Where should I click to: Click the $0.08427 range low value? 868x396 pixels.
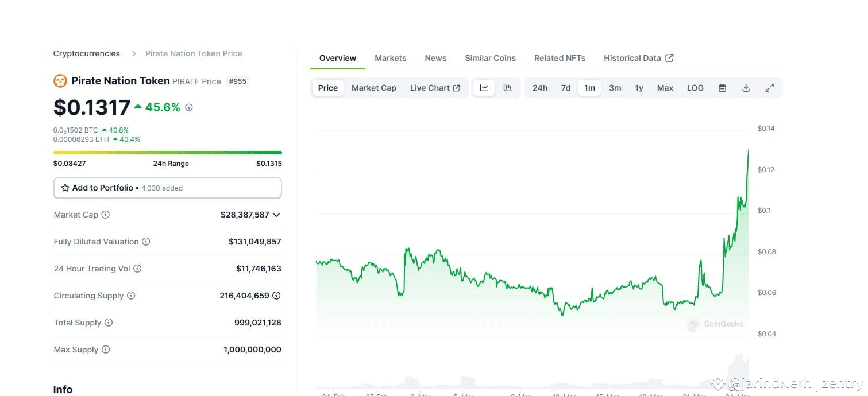(x=70, y=164)
